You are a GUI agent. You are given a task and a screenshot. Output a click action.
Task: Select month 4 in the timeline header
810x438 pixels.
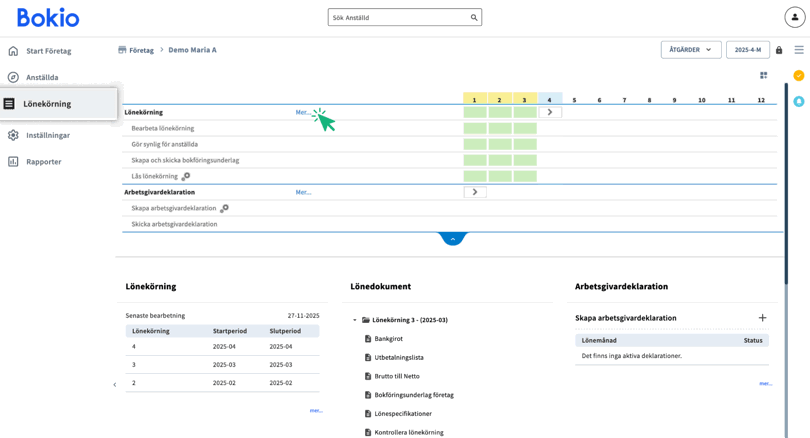tap(549, 100)
